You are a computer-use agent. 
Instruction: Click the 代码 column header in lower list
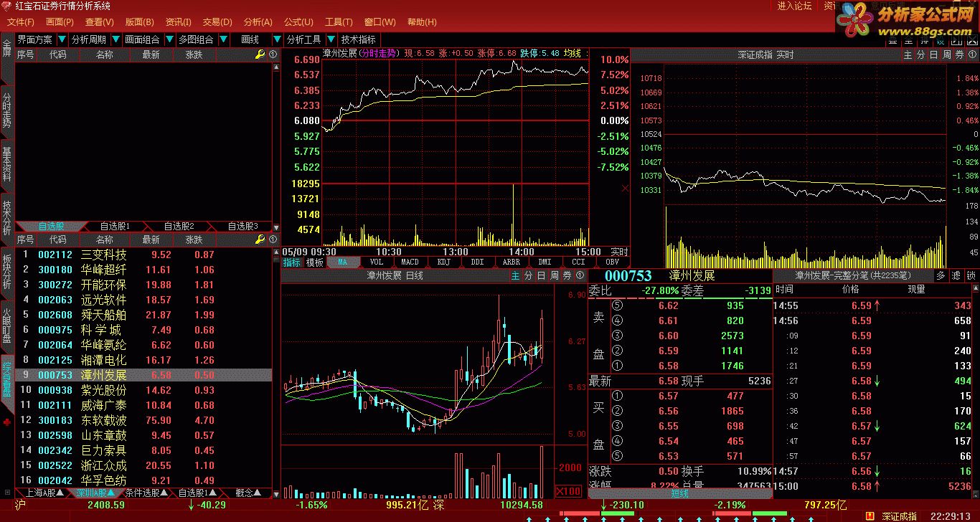click(x=57, y=239)
